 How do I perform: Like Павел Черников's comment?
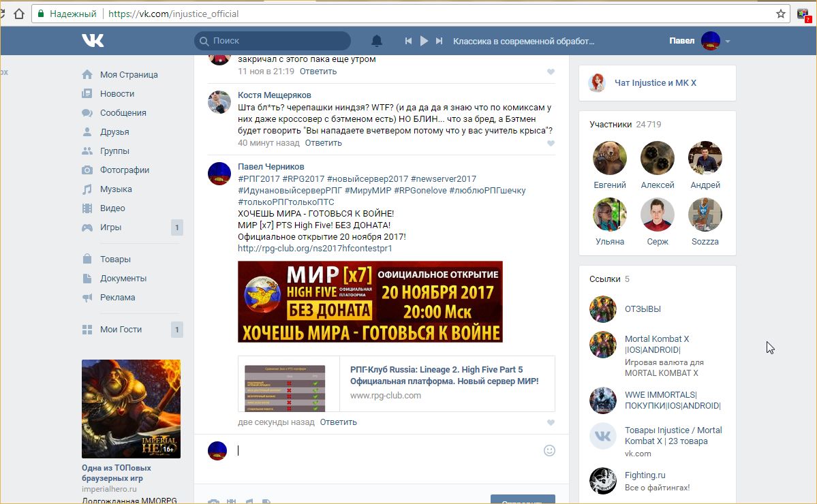[551, 422]
